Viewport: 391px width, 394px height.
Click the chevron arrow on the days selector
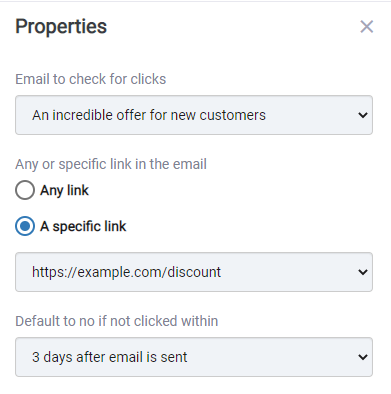click(363, 357)
